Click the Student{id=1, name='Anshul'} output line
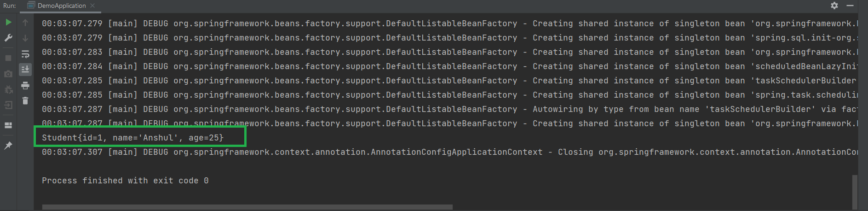The image size is (868, 211). click(133, 138)
